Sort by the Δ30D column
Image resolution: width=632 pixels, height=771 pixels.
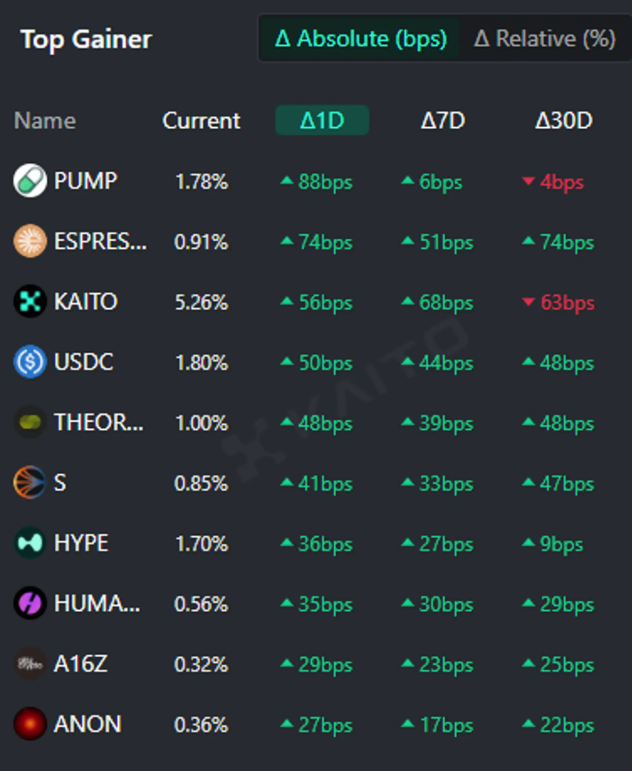pos(564,121)
